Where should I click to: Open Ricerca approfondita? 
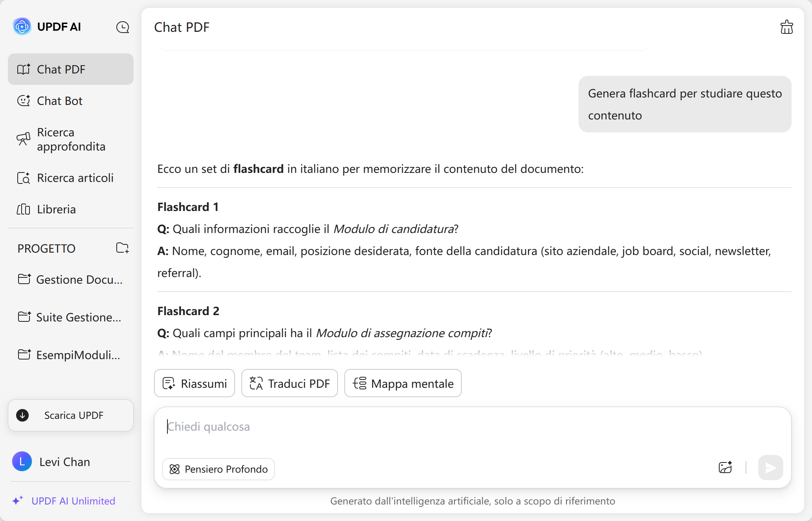click(x=70, y=139)
